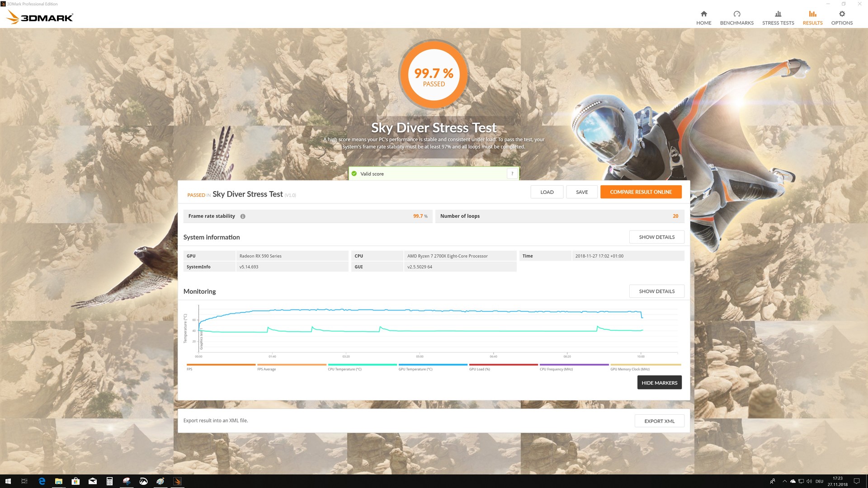Screen dimensions: 868x488
Task: Click Compare Result Online button
Action: 640,192
